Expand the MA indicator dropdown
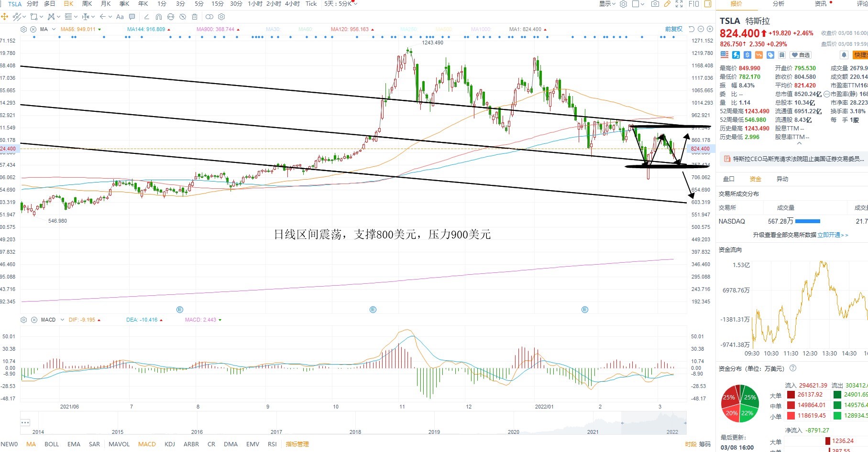868x452 pixels. pyautogui.click(x=54, y=29)
